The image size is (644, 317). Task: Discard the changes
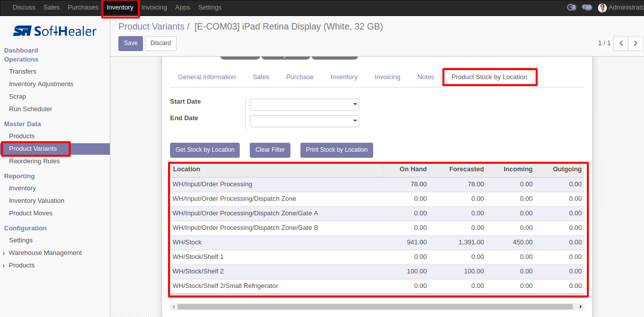pos(160,43)
